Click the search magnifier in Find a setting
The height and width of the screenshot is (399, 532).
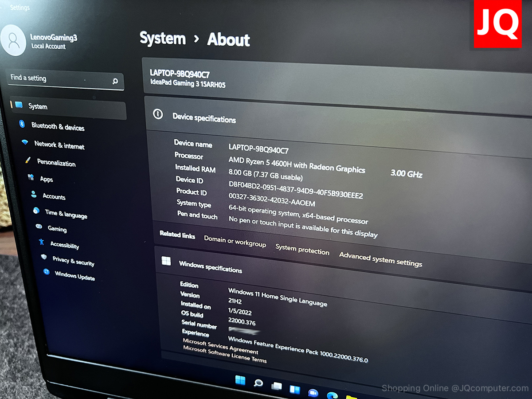click(115, 82)
